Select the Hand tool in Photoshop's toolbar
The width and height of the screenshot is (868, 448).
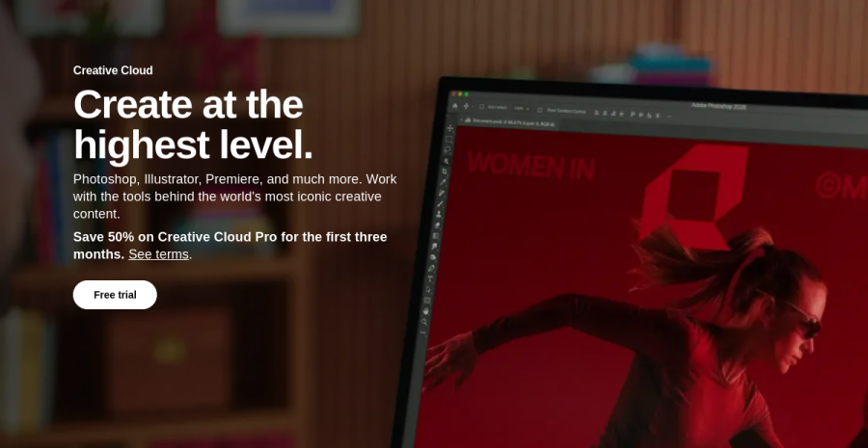(425, 311)
